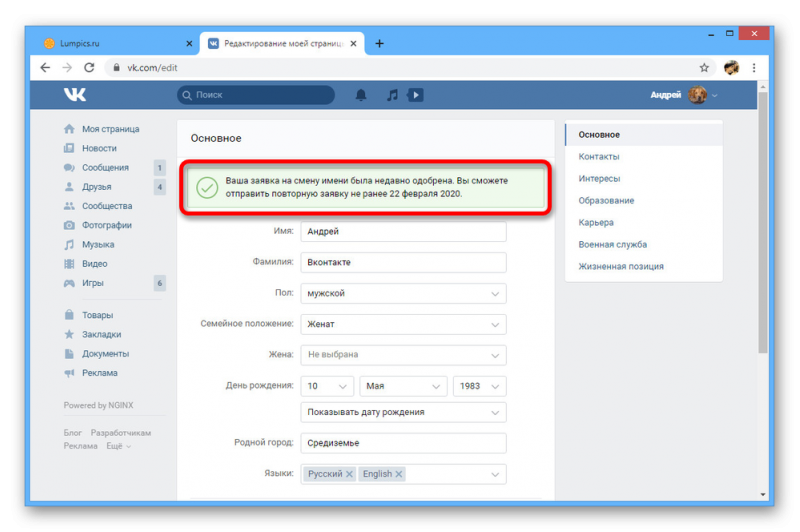Click the site lock icon in address bar

[116, 67]
